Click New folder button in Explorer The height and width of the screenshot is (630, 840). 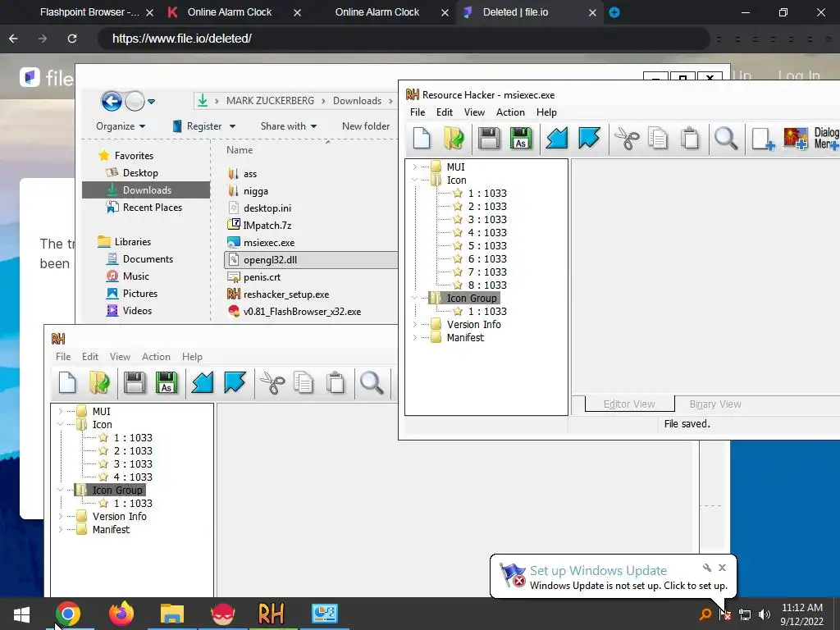(366, 126)
